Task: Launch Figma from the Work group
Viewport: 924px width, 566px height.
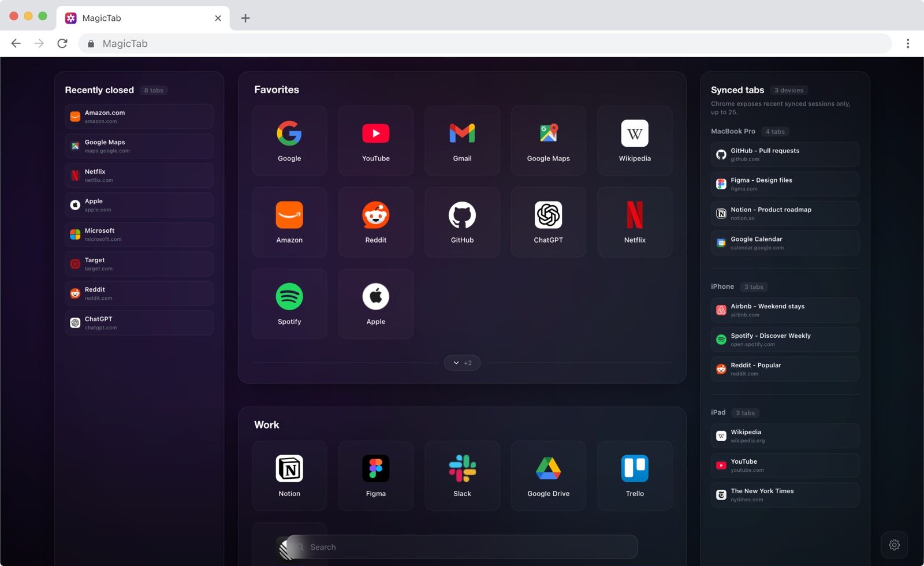Action: 376,476
